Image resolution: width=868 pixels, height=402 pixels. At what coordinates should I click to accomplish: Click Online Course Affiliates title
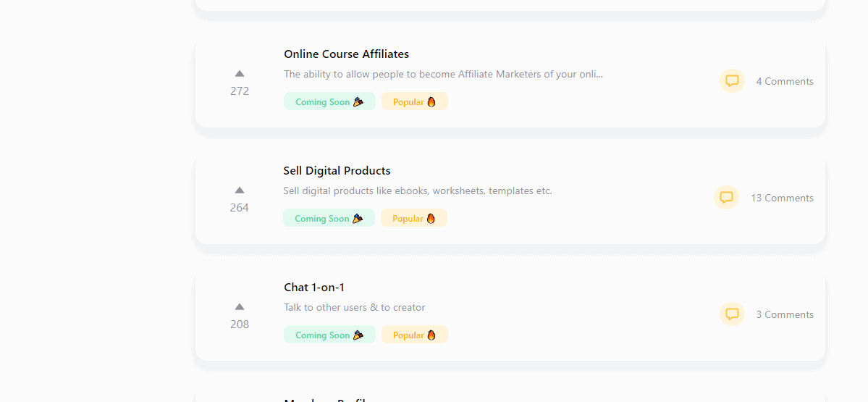tap(346, 54)
